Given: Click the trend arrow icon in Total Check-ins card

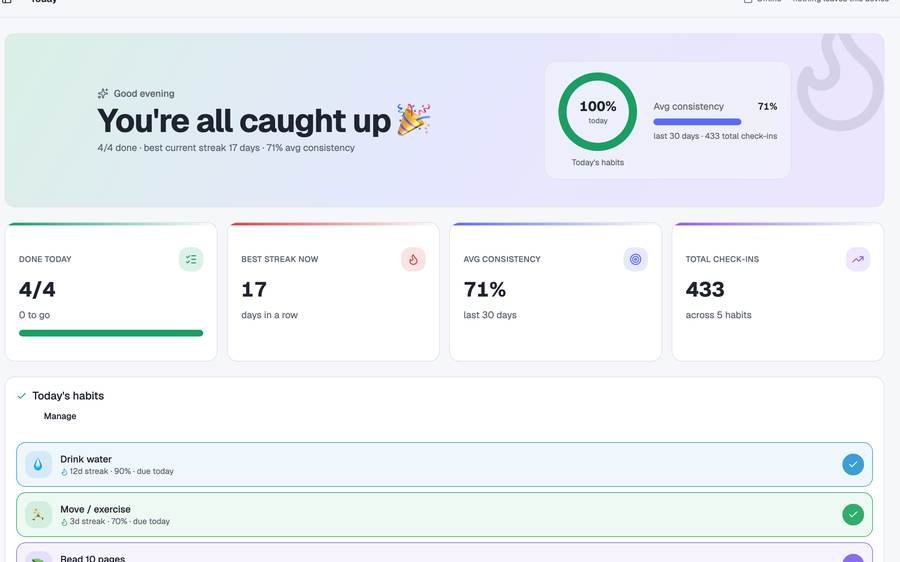Looking at the screenshot, I should [x=858, y=259].
